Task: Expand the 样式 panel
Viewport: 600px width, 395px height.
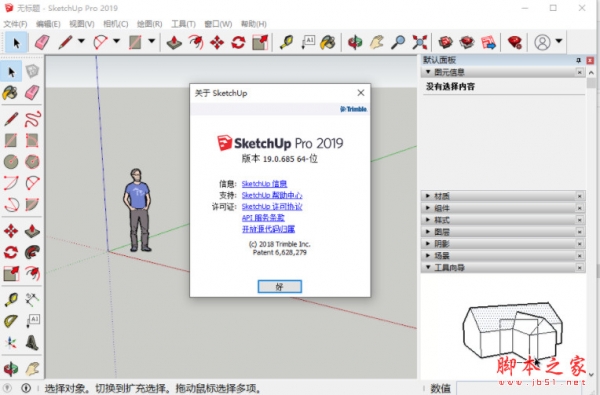Action: 503,220
